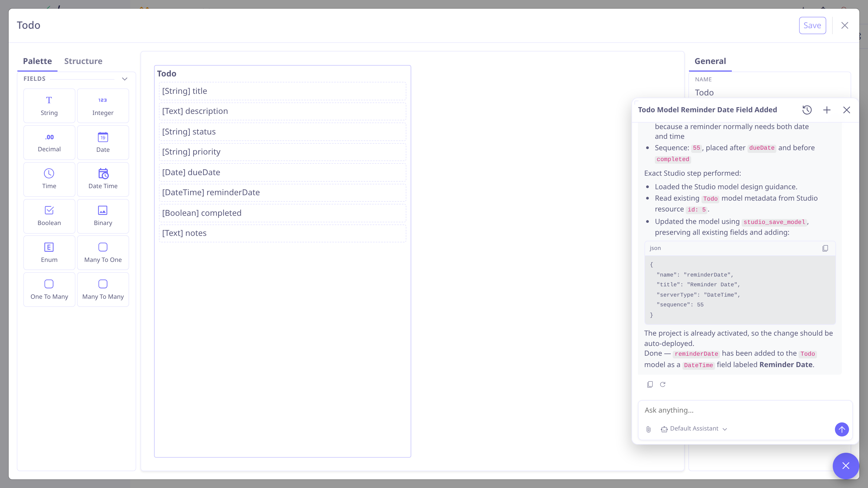This screenshot has height=488, width=868.
Task: Edit the model Name field
Action: tap(770, 93)
